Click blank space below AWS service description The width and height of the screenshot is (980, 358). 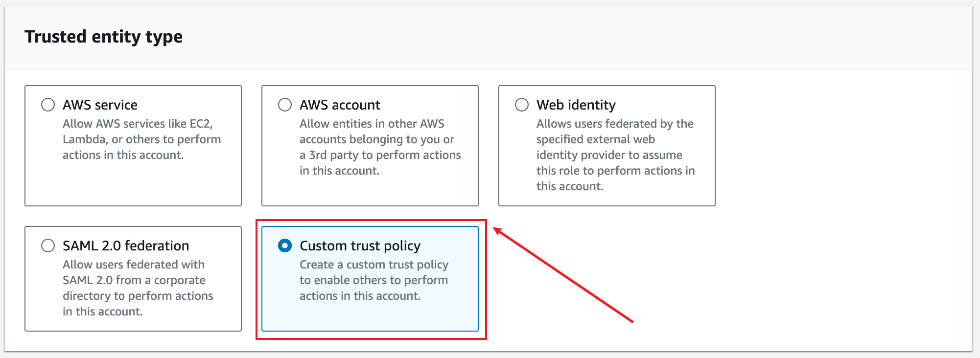tap(133, 183)
